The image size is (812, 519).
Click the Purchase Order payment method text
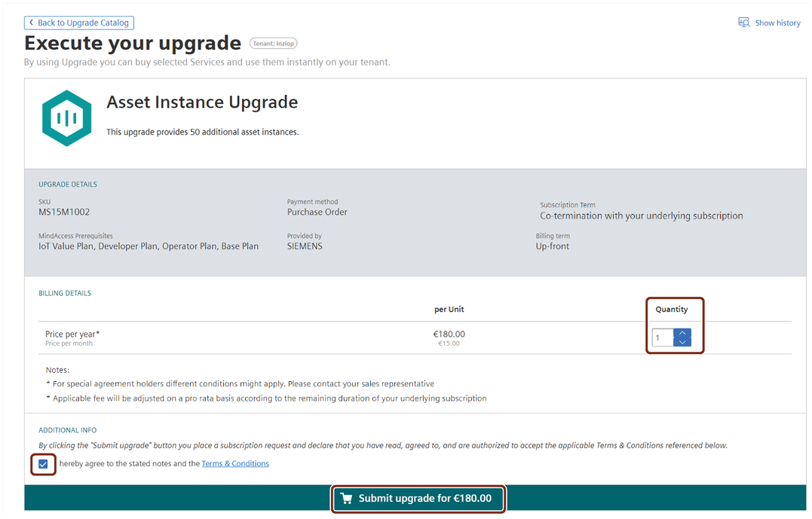(x=317, y=212)
